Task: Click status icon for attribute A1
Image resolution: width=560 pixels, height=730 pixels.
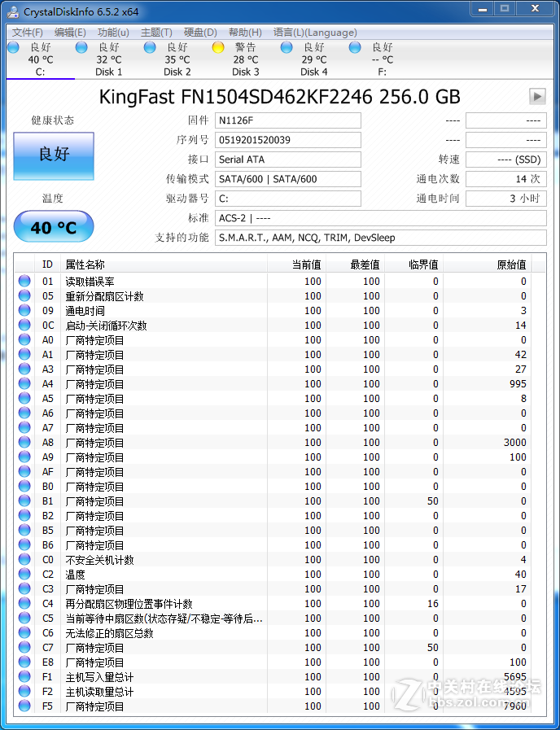Action: [24, 354]
